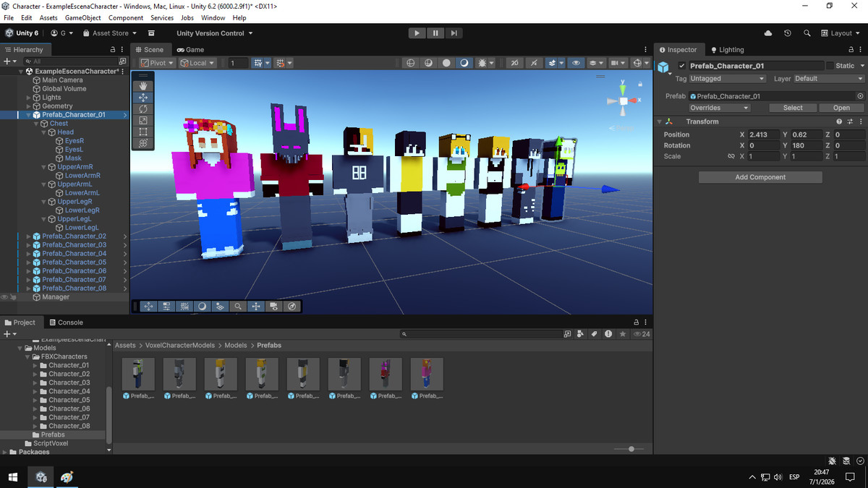Select the Rotate tool
The image size is (868, 488).
[142, 108]
